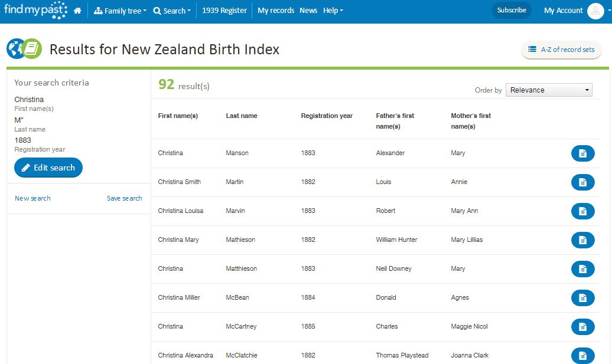View transcript for Christina Mary Mathieson

pyautogui.click(x=582, y=240)
